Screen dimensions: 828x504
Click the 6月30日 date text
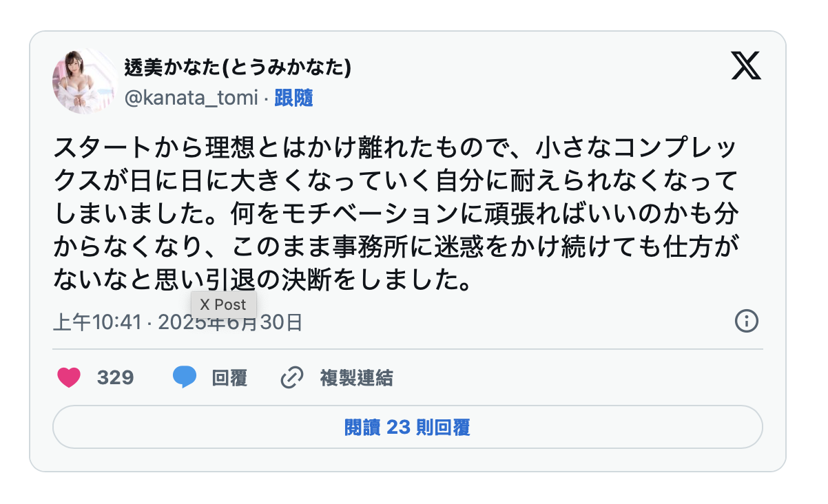click(276, 322)
